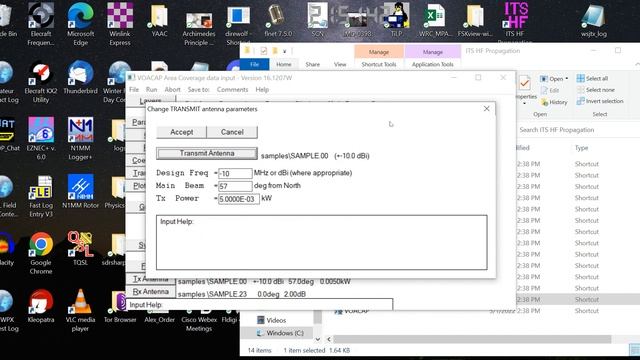Select the Microsoft Edge desktop icon
The height and width of the screenshot is (360, 640).
[x=80, y=24]
